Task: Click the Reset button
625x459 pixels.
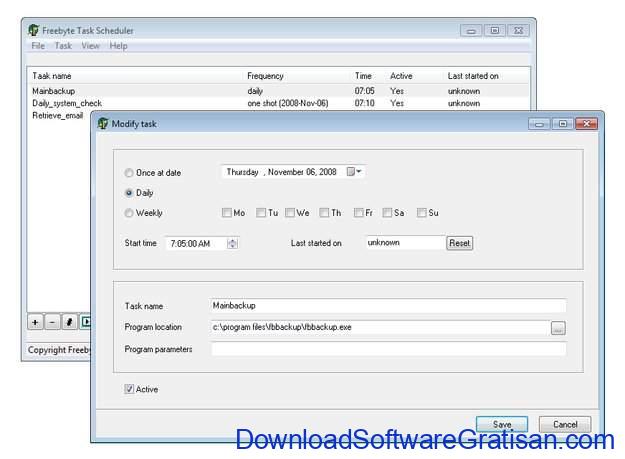Action: (x=460, y=243)
